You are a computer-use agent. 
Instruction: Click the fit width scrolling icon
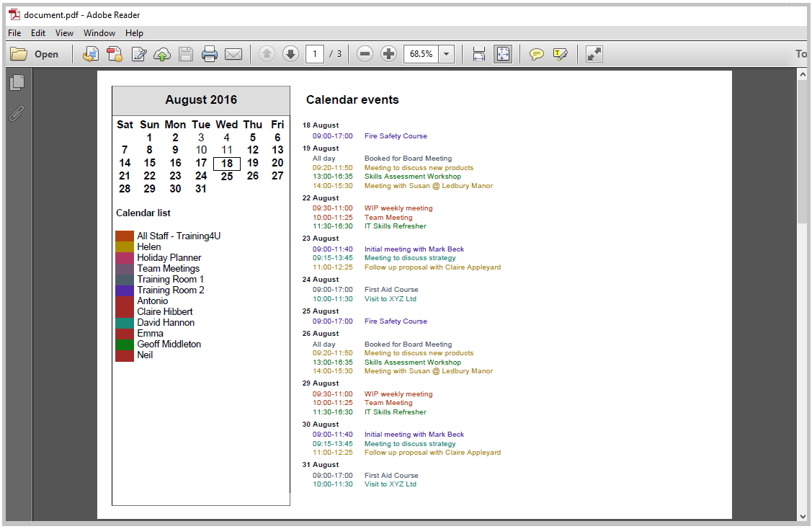click(479, 54)
